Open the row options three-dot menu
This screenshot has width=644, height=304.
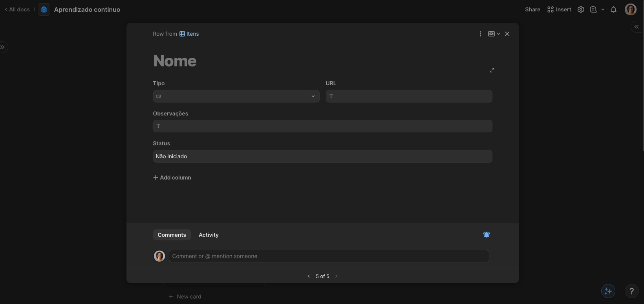(x=480, y=34)
